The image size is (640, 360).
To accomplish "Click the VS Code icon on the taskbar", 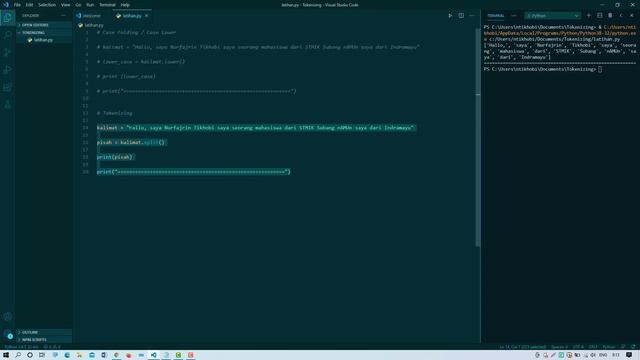I will pyautogui.click(x=153, y=355).
